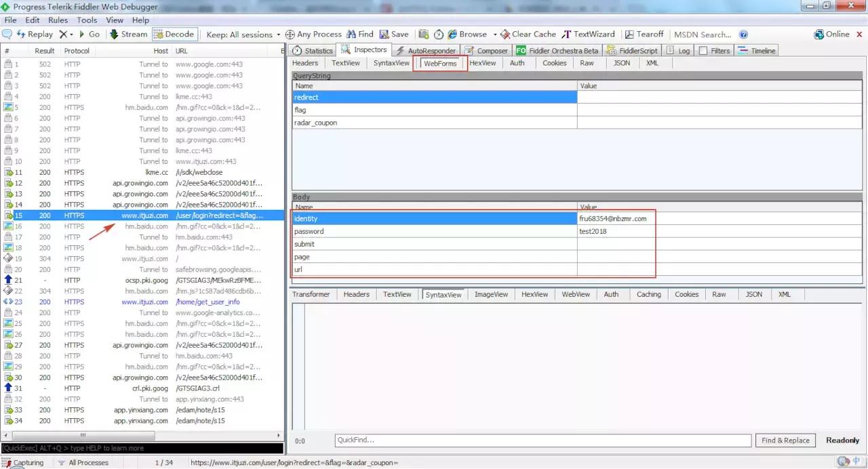Viewport: 868px width, 469px height.
Task: Open the Help menu
Action: (x=140, y=20)
